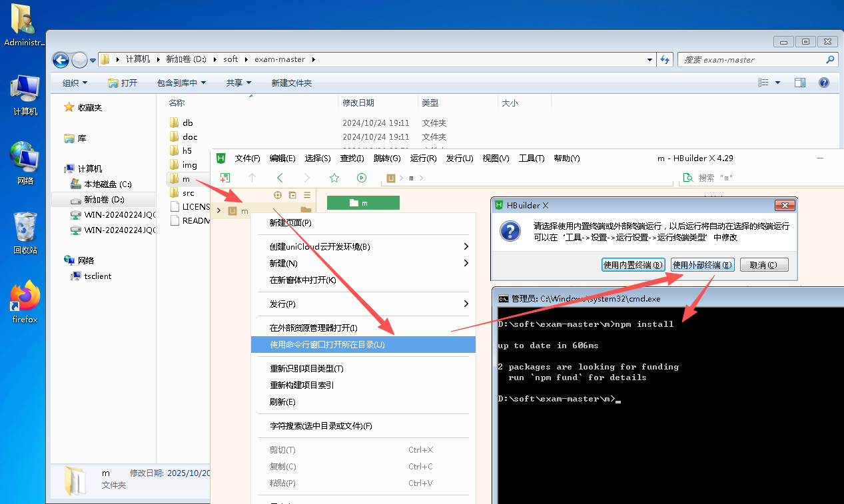Click the 使用内置终端 button
Image resolution: width=844 pixels, height=504 pixels.
[633, 265]
